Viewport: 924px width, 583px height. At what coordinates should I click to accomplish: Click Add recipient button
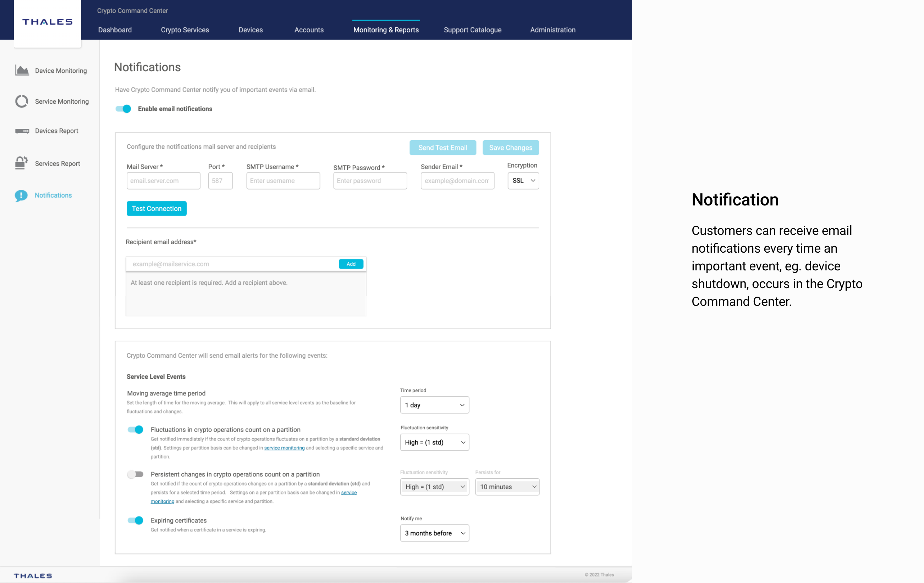click(351, 264)
